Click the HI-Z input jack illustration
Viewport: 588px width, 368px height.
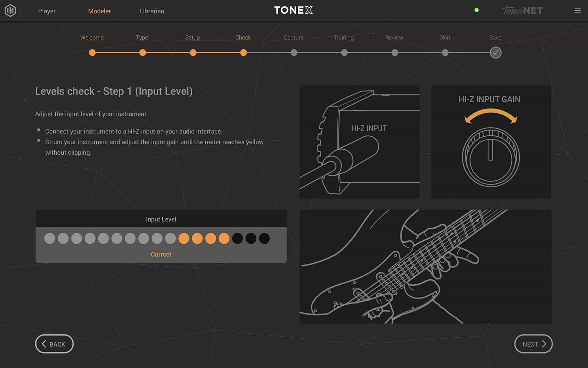[x=359, y=142]
